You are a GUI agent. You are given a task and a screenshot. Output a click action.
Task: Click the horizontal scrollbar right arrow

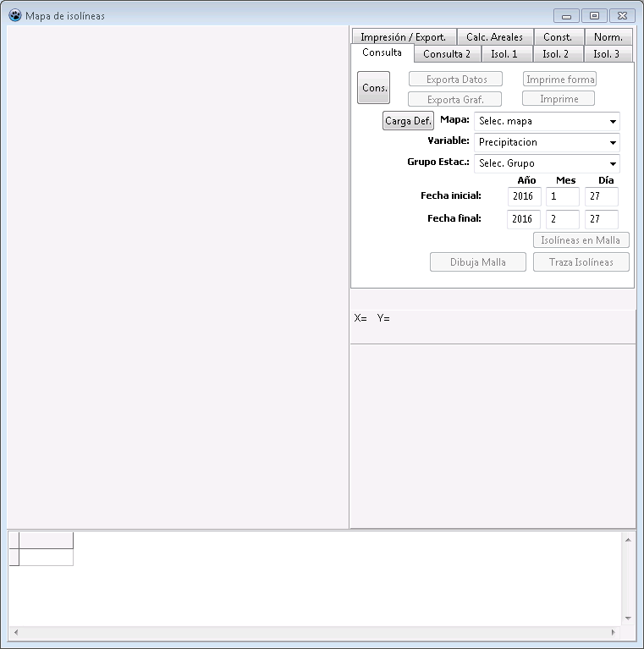[x=613, y=633]
